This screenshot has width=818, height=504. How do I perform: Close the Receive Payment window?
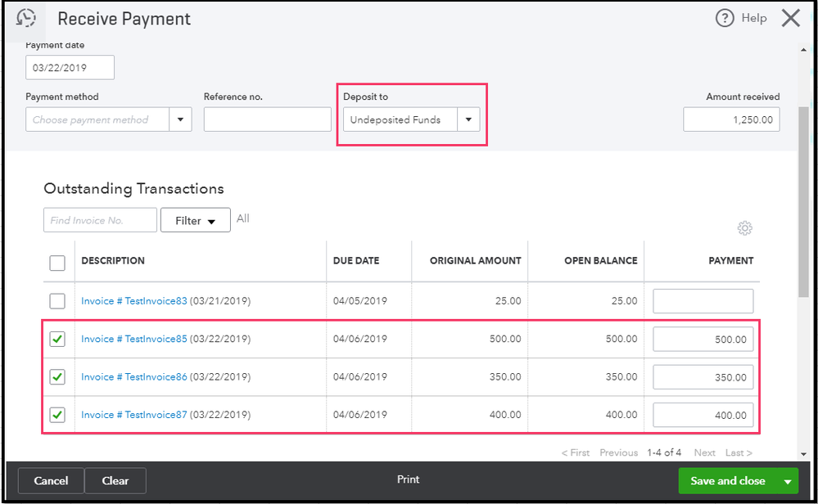(x=790, y=18)
